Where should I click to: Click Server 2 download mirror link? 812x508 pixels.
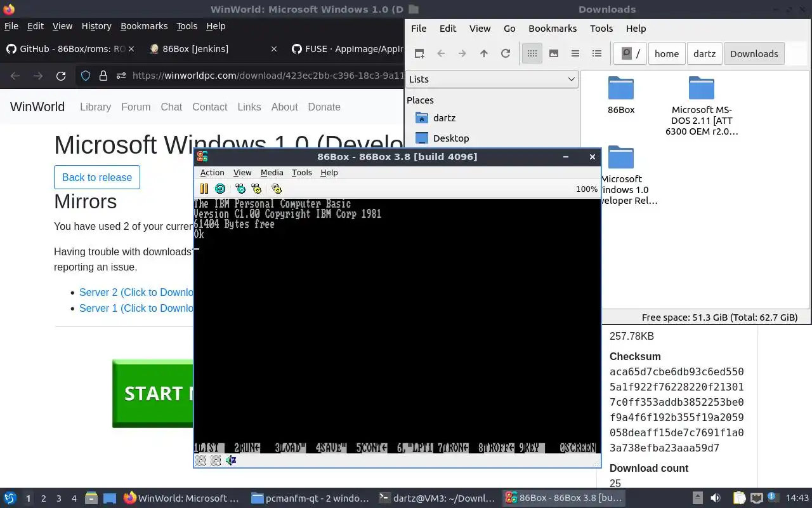coord(136,292)
